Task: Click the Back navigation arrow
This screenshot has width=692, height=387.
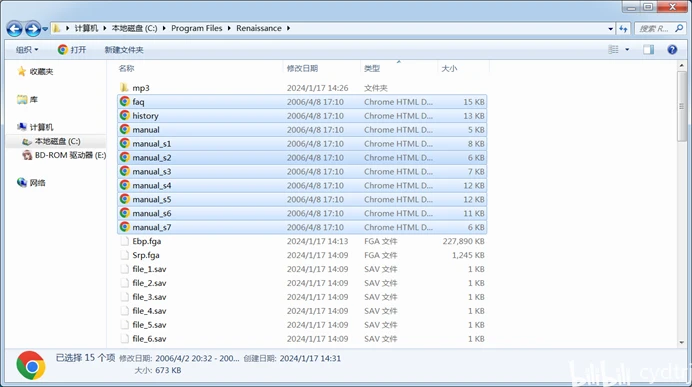Action: pos(14,29)
